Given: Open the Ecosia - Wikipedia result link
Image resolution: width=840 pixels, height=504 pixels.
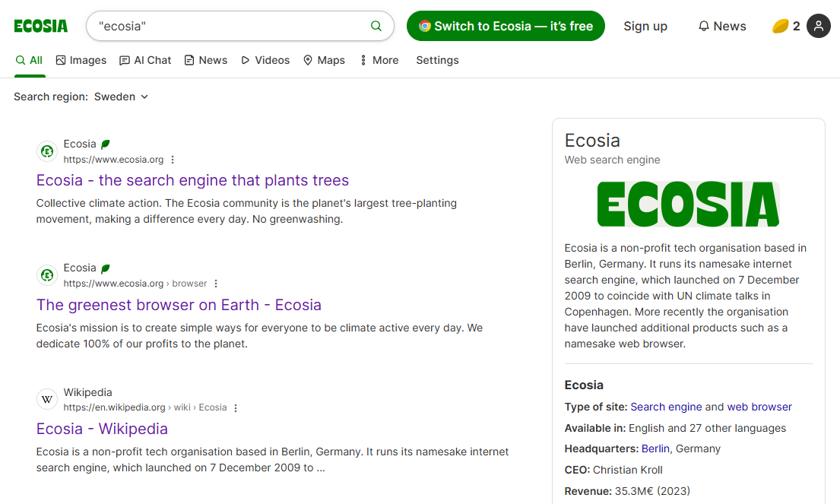Looking at the screenshot, I should [x=101, y=428].
